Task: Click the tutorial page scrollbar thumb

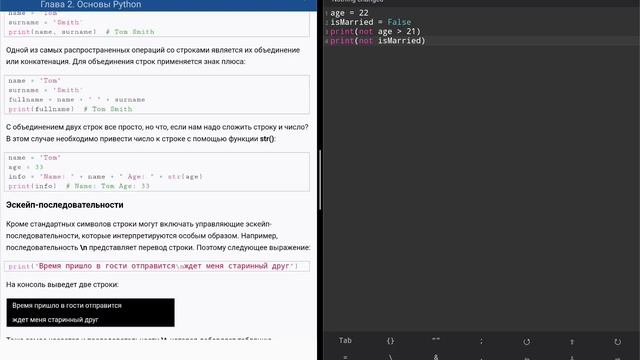Action: point(320,180)
